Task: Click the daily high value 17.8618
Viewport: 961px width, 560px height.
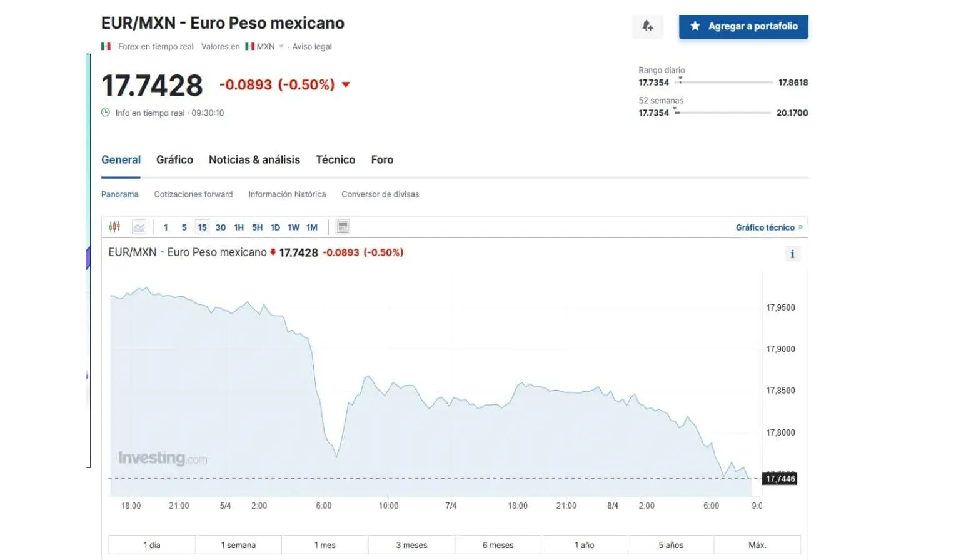Action: 793,82
